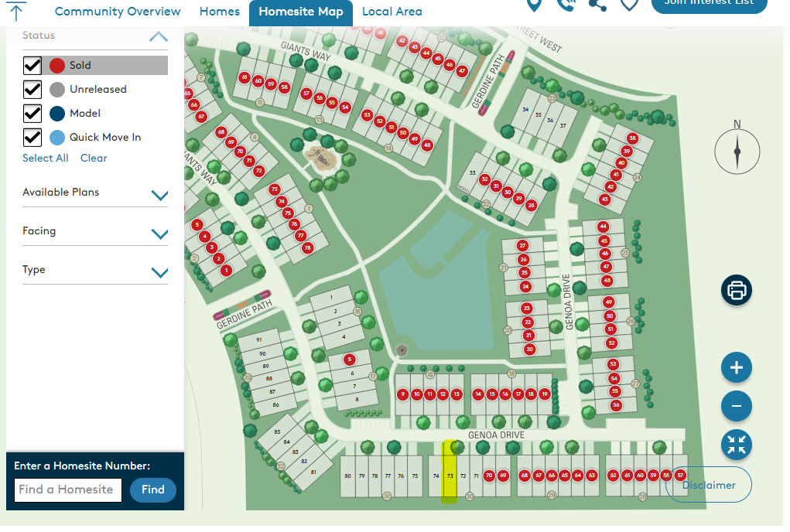Expand the Facing filter
The height and width of the screenshot is (532, 790).
point(159,234)
